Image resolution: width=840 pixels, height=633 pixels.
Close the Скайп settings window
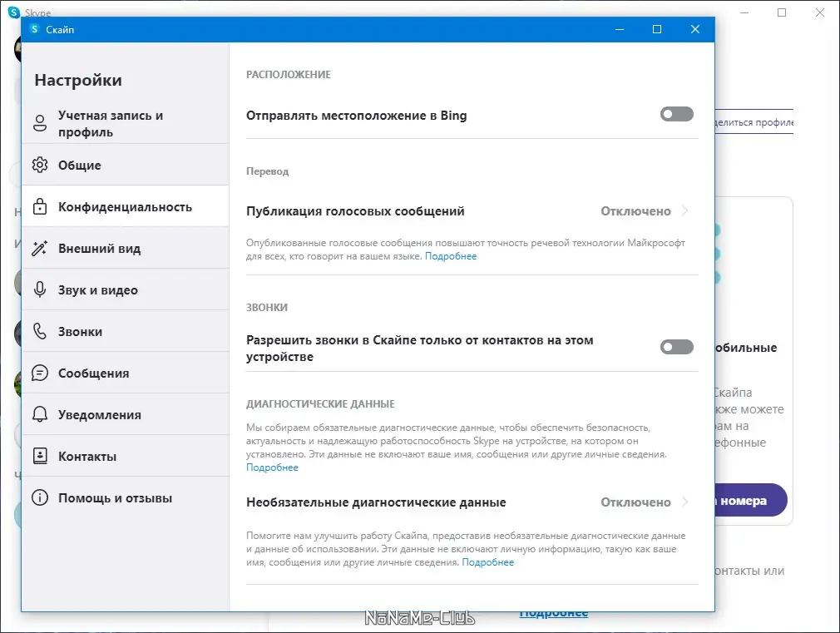pos(694,29)
